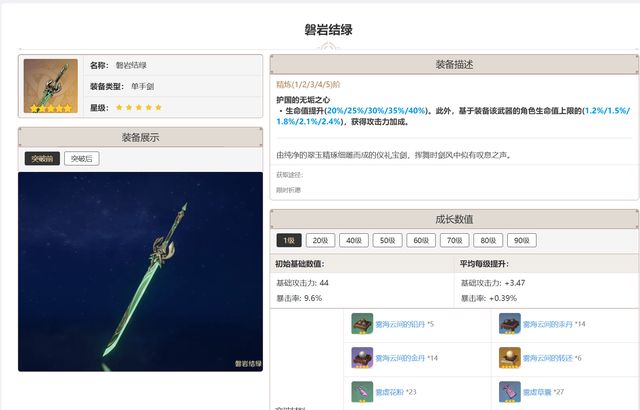The image size is (640, 410).
Task: Switch to the 50级 level tab
Action: pyautogui.click(x=387, y=240)
